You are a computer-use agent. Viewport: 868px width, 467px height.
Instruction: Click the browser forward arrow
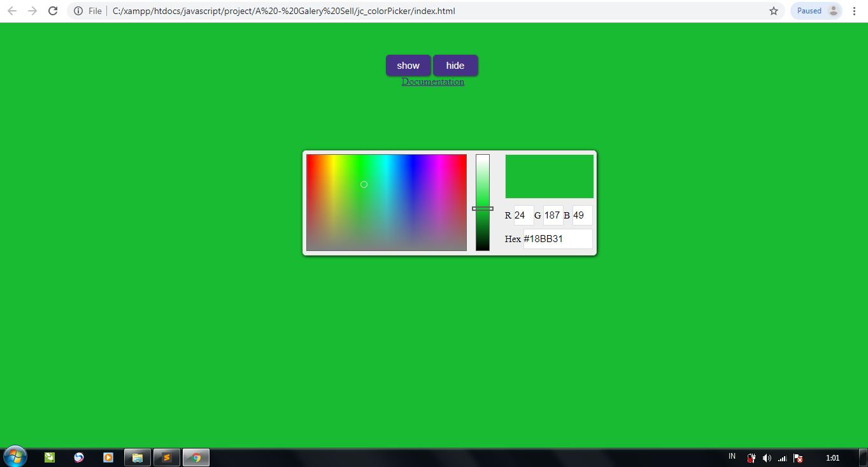pyautogui.click(x=32, y=11)
